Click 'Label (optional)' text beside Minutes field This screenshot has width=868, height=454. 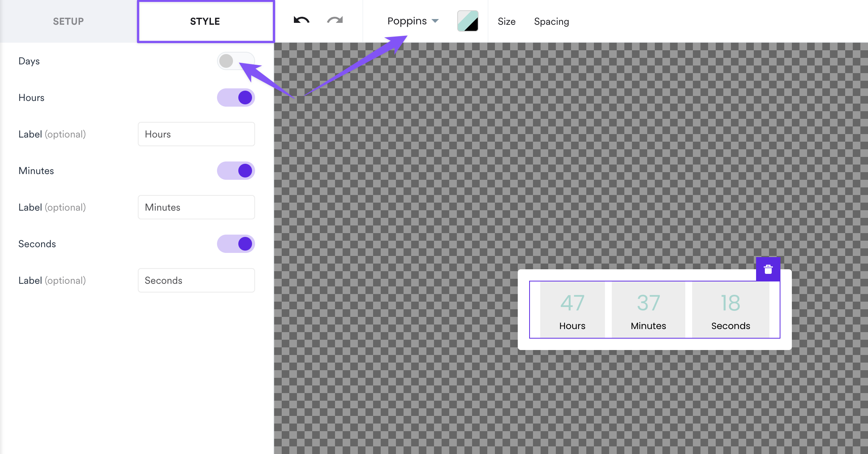click(52, 208)
